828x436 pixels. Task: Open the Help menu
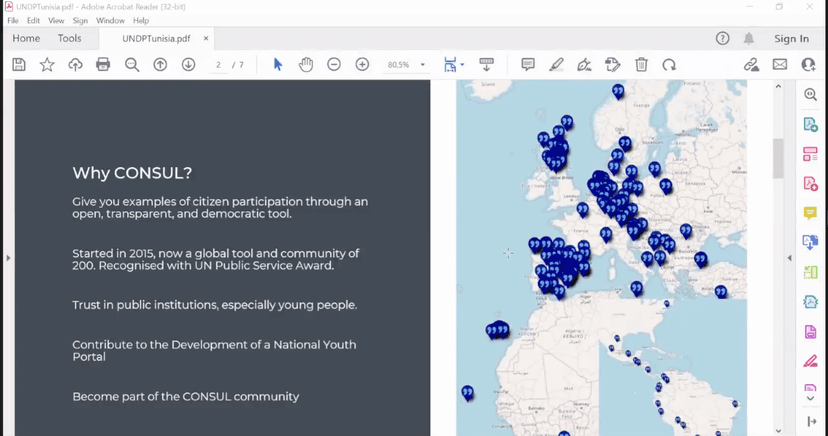(x=141, y=21)
